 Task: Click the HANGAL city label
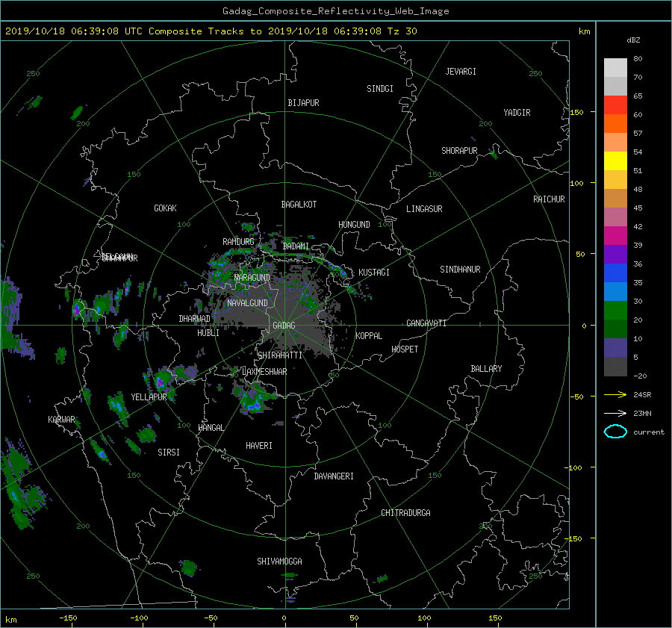(211, 428)
